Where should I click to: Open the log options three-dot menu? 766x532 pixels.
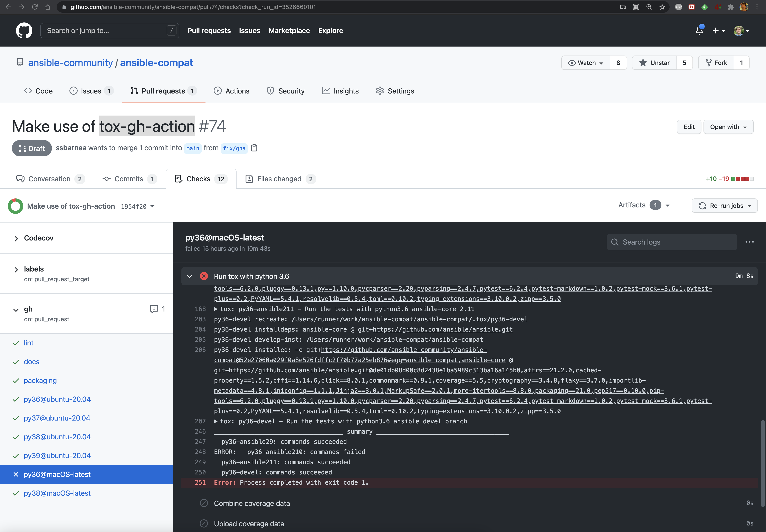749,242
